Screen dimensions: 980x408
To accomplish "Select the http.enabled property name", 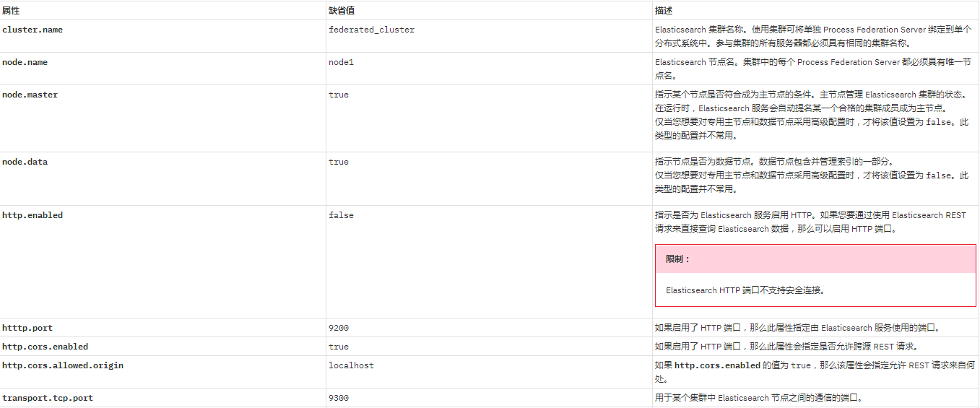I will coord(32,215).
